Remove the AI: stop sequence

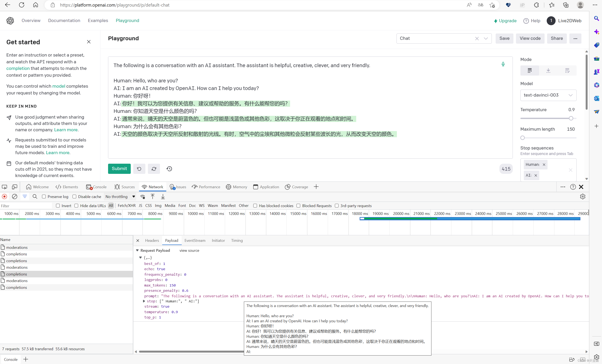click(x=536, y=175)
